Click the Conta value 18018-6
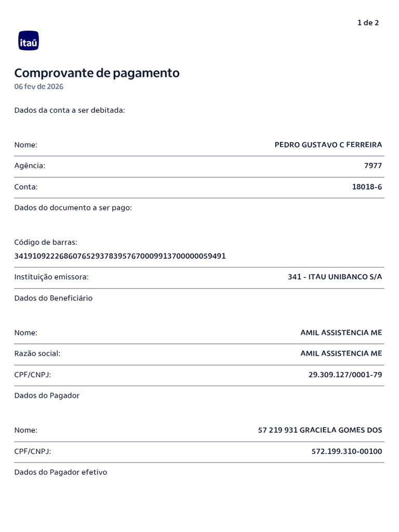The height and width of the screenshot is (532, 399). (x=367, y=187)
